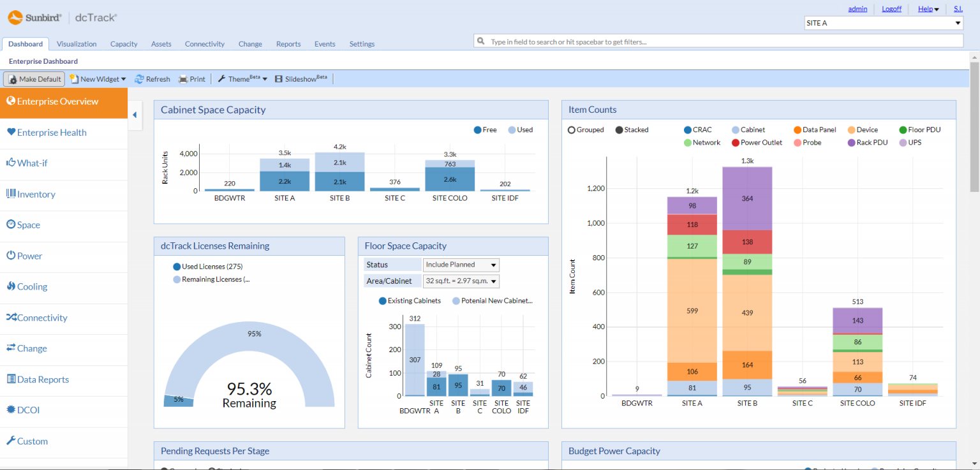Click the S.I. link

tap(958, 9)
